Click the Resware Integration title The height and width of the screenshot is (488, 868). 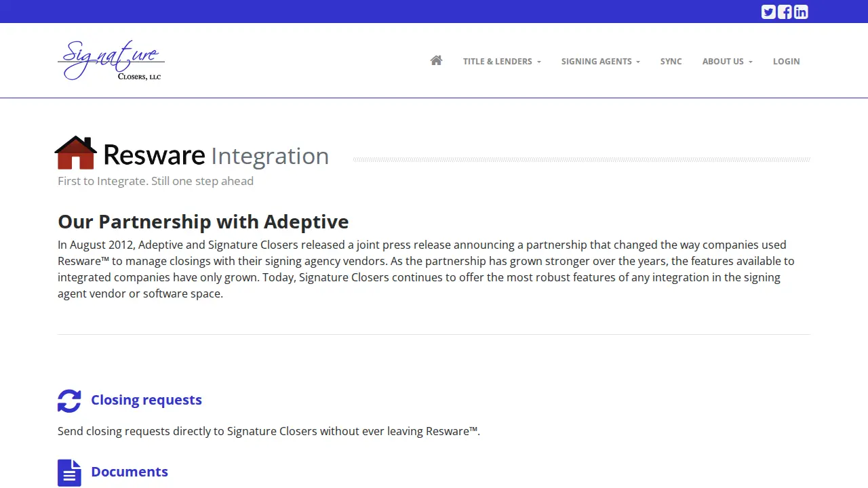tap(216, 155)
